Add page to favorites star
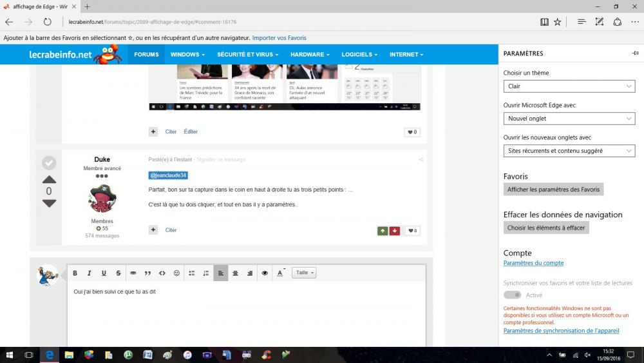This screenshot has height=363, width=644. point(557,22)
